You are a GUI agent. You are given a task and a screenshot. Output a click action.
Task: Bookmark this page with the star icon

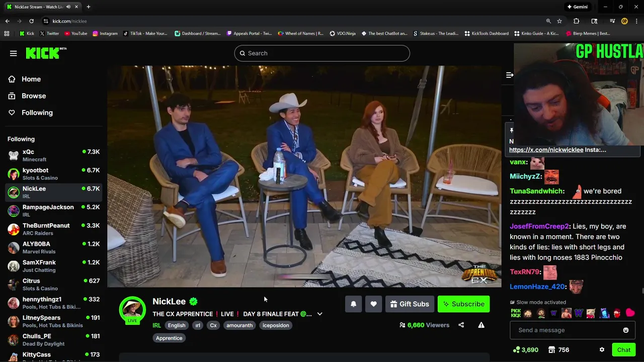pos(559,21)
